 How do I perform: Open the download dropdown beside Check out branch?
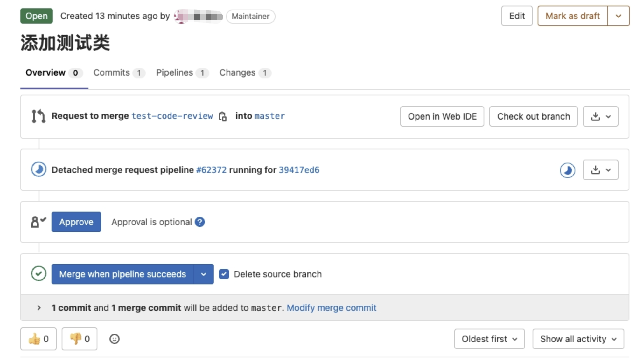600,116
